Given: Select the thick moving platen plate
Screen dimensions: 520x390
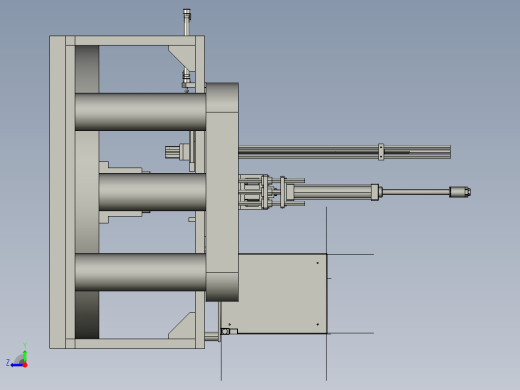Looking at the screenshot, I should 222,192.
